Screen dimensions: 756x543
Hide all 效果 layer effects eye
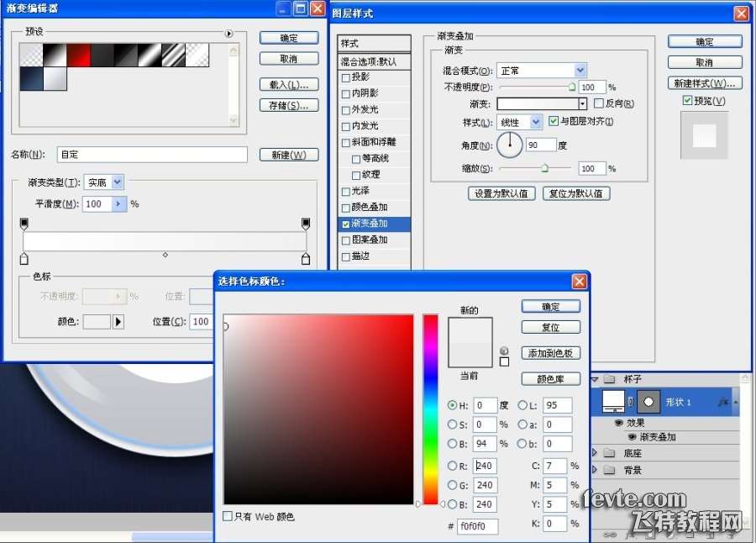coord(618,423)
